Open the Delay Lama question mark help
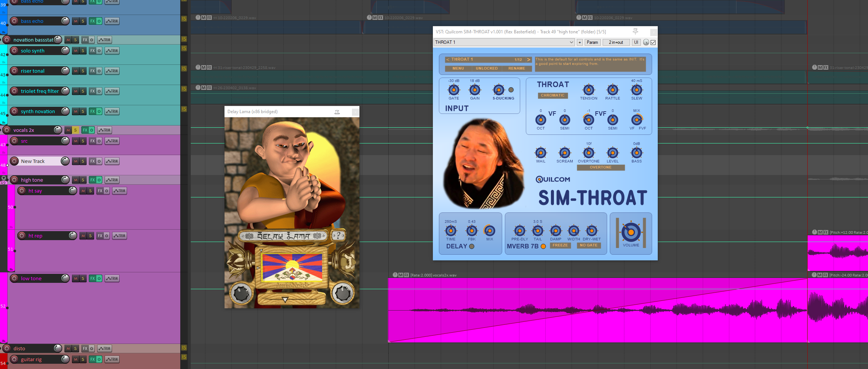 click(x=338, y=236)
